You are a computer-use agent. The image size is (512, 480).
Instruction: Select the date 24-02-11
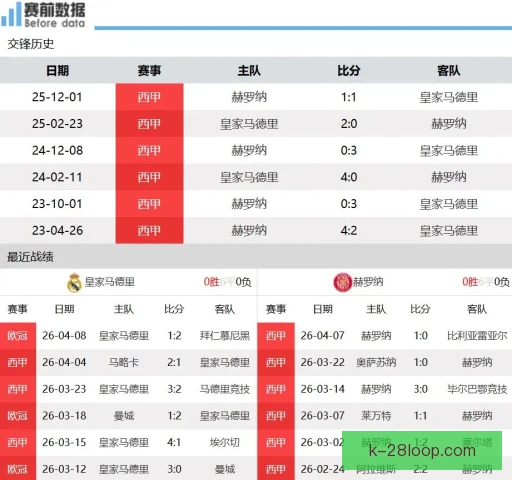pos(57,177)
